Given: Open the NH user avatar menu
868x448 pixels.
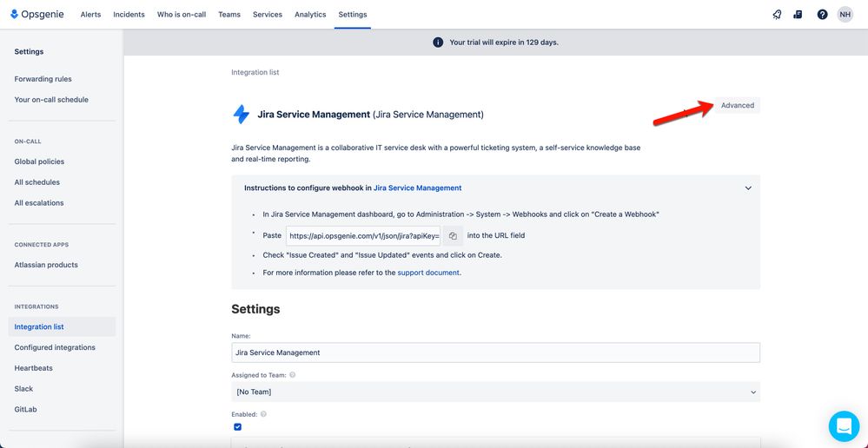Looking at the screenshot, I should (845, 15).
